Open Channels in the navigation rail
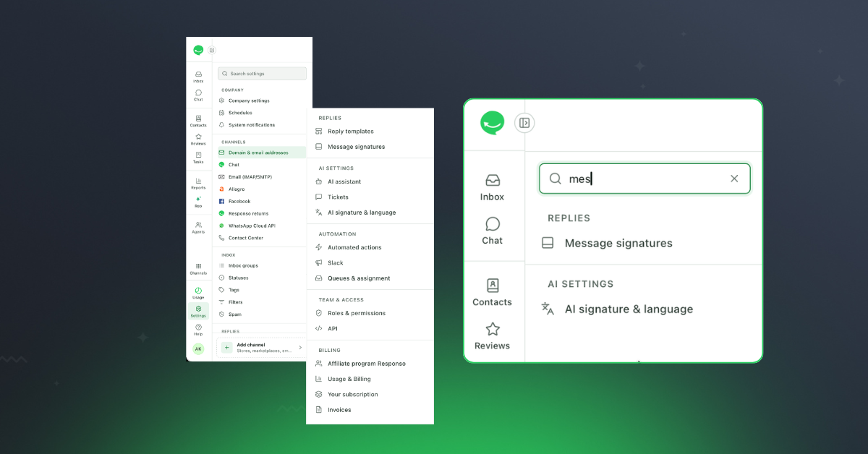This screenshot has width=868, height=454. pyautogui.click(x=198, y=269)
